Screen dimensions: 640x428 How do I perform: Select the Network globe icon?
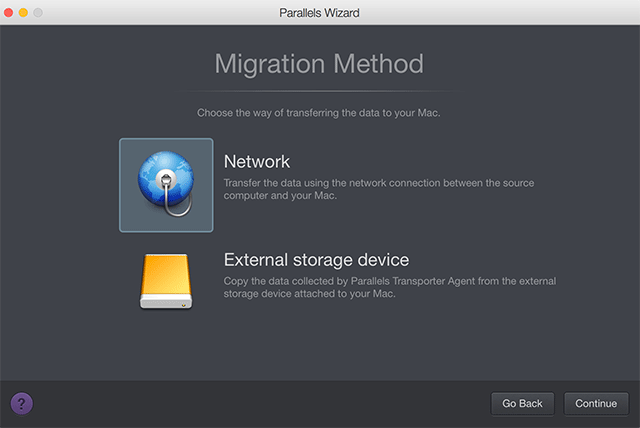tap(166, 184)
